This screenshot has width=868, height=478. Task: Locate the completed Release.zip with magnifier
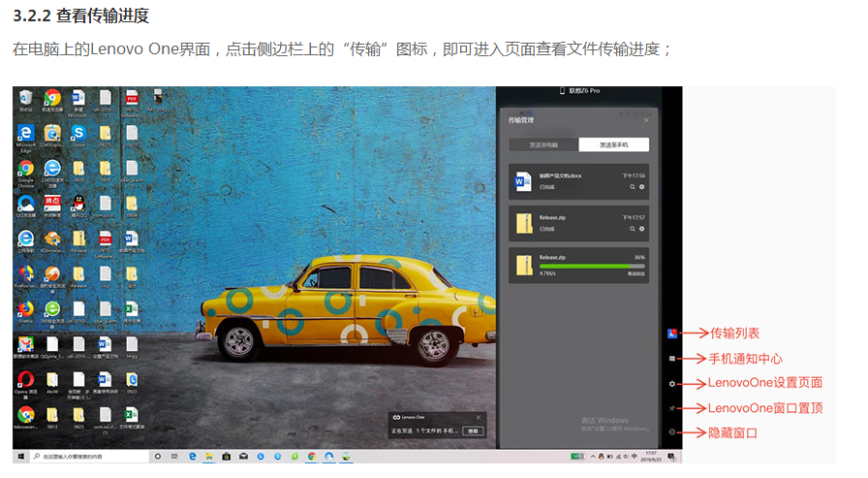[x=633, y=229]
